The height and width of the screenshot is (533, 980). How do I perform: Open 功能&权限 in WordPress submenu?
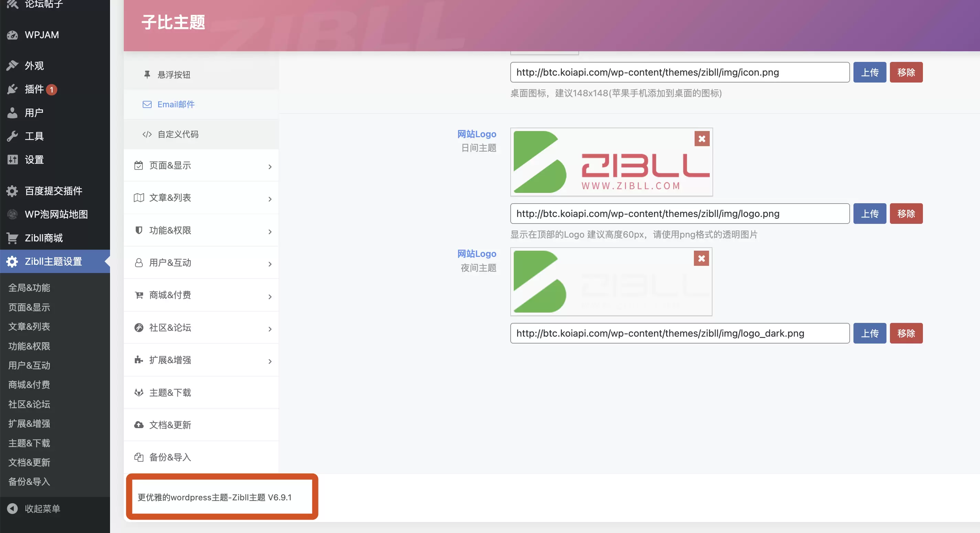[x=29, y=346]
